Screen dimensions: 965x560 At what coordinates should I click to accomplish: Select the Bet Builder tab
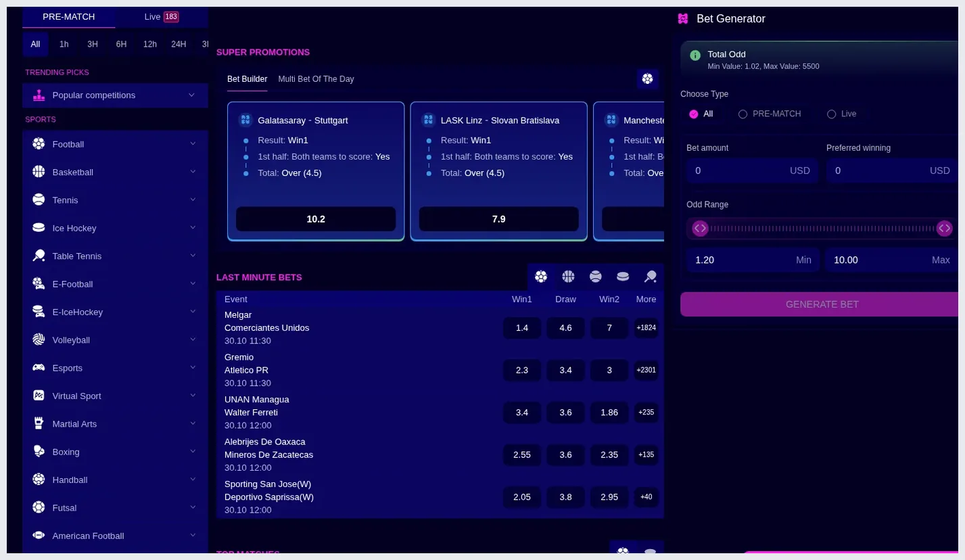click(248, 79)
